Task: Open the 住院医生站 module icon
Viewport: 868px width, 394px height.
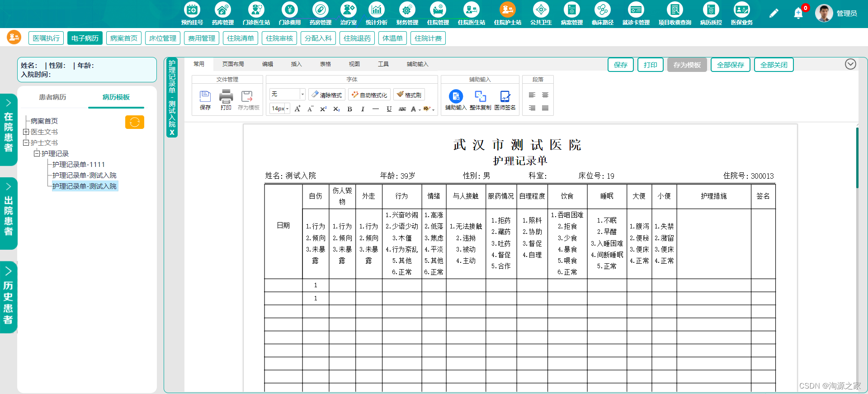Action: click(471, 9)
